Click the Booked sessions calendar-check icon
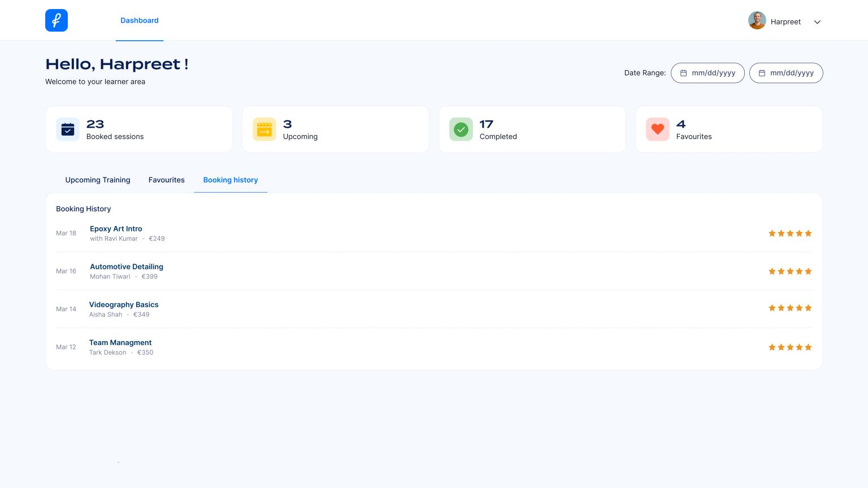This screenshot has height=488, width=868. (68, 129)
